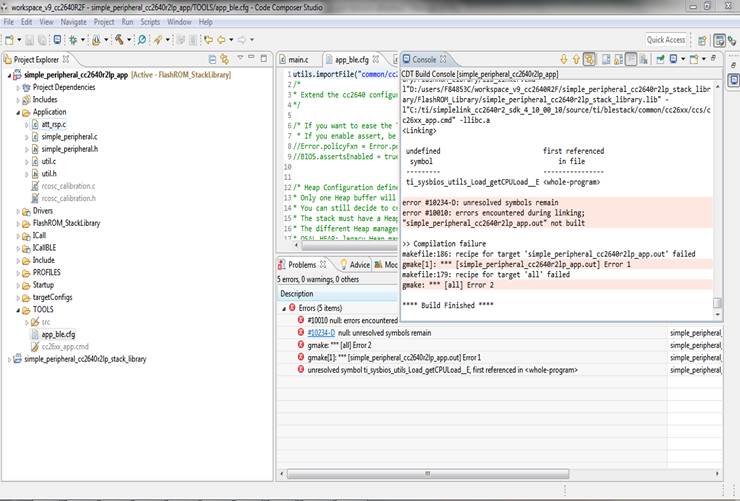Click the New file toolbar icon
This screenshot has height=501, width=740.
9,40
